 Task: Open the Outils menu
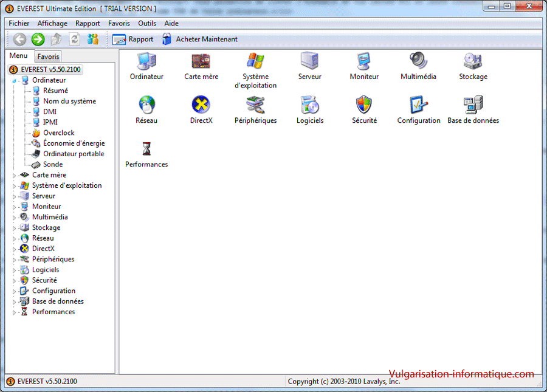(x=147, y=23)
